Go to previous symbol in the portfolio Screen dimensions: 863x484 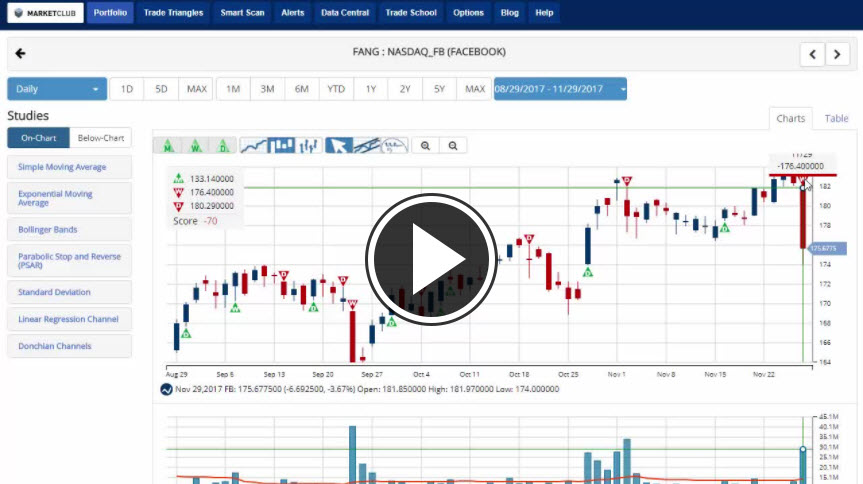click(x=812, y=54)
